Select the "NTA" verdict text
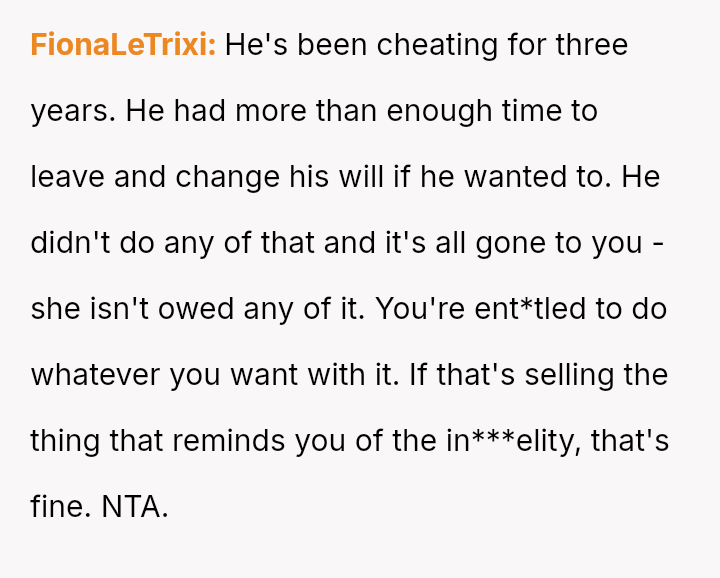The height and width of the screenshot is (578, 720). click(x=134, y=507)
